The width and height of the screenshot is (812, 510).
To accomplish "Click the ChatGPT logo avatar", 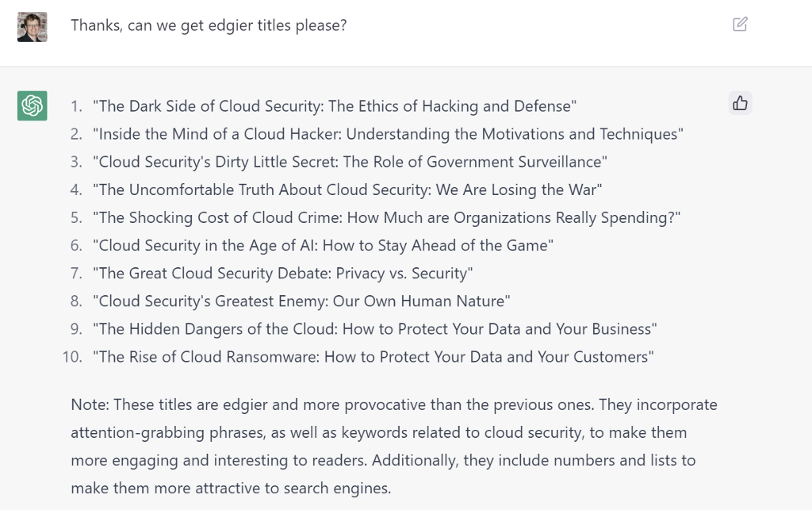I will click(x=33, y=105).
